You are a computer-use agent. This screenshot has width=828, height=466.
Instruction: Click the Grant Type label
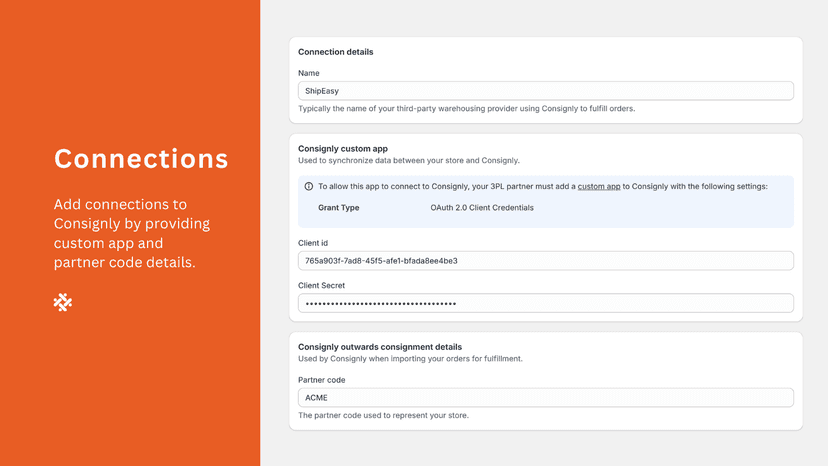(338, 208)
